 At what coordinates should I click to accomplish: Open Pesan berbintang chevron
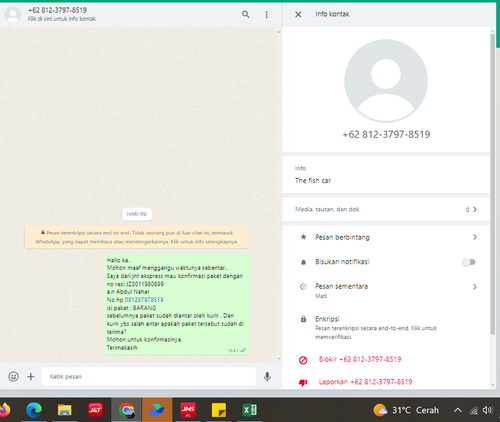point(475,237)
